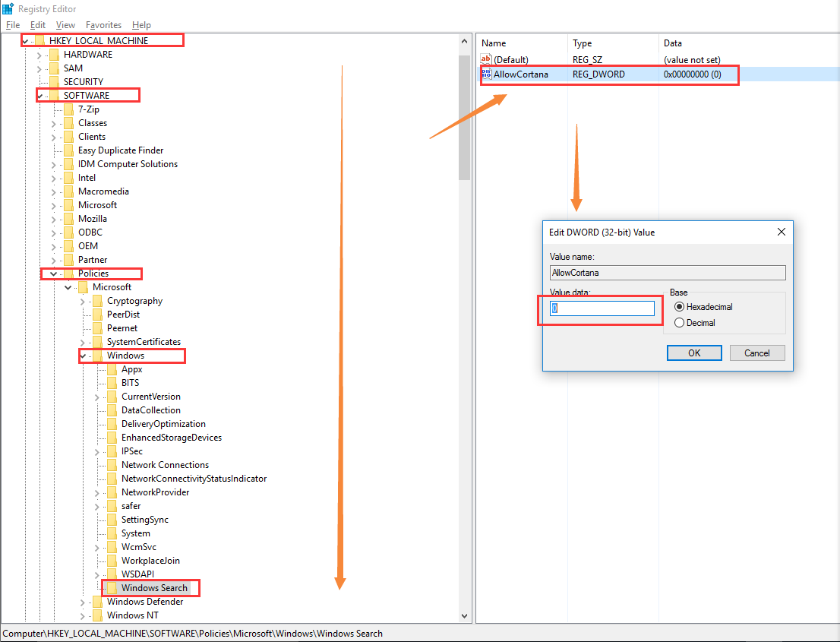Expand the HARDWARE key
This screenshot has width=840, height=642.
tap(39, 55)
